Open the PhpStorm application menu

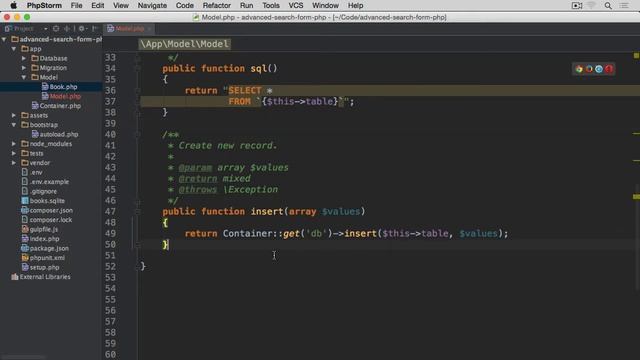click(x=44, y=5)
